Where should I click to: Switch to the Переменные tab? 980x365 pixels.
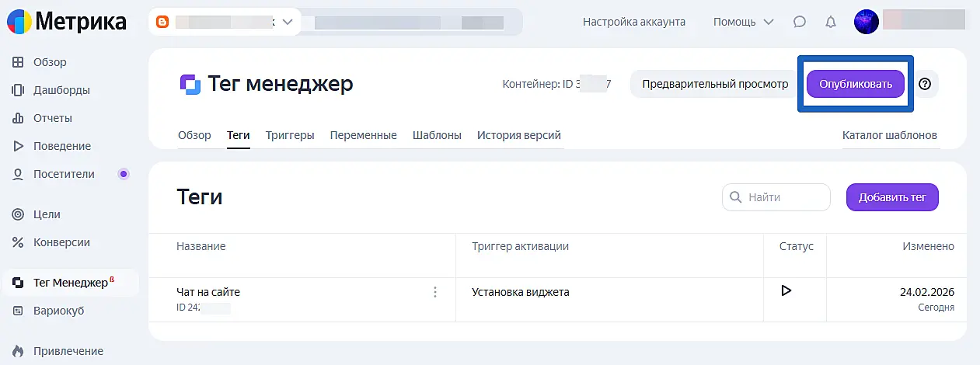(x=363, y=135)
